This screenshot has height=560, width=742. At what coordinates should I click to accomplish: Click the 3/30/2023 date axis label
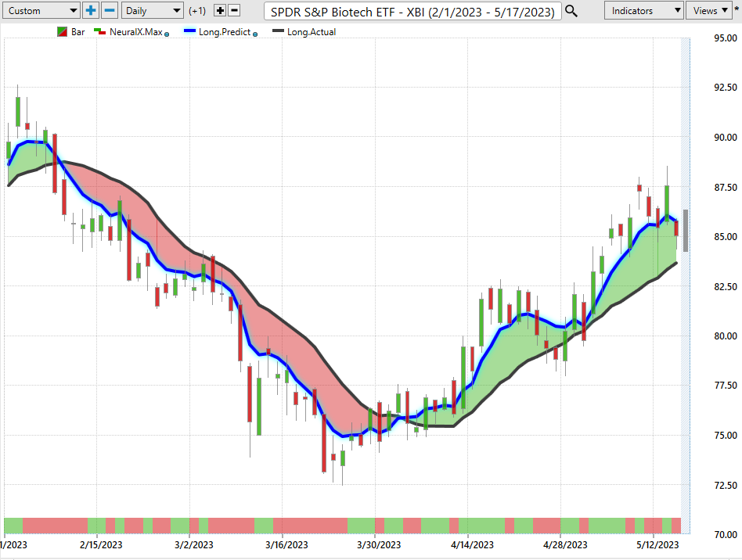click(379, 545)
